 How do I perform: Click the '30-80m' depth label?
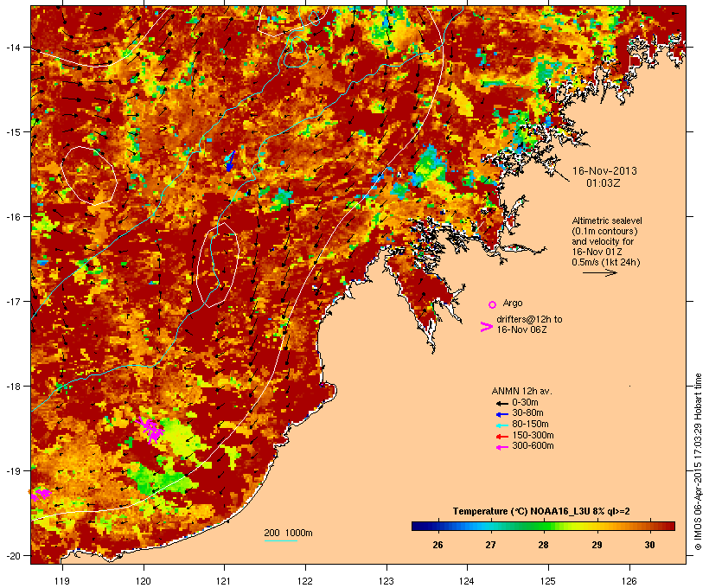pos(527,413)
